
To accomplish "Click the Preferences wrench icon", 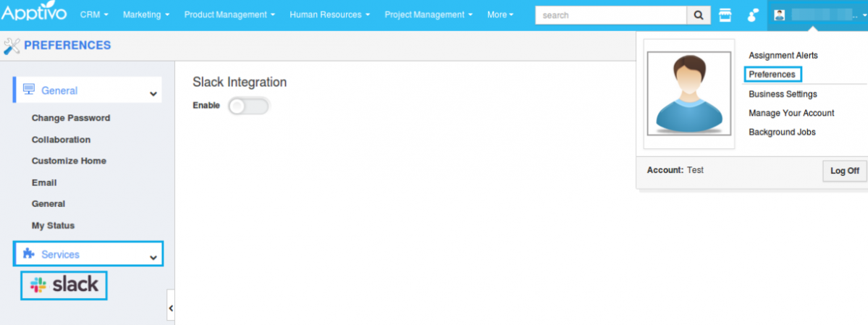I will 12,46.
